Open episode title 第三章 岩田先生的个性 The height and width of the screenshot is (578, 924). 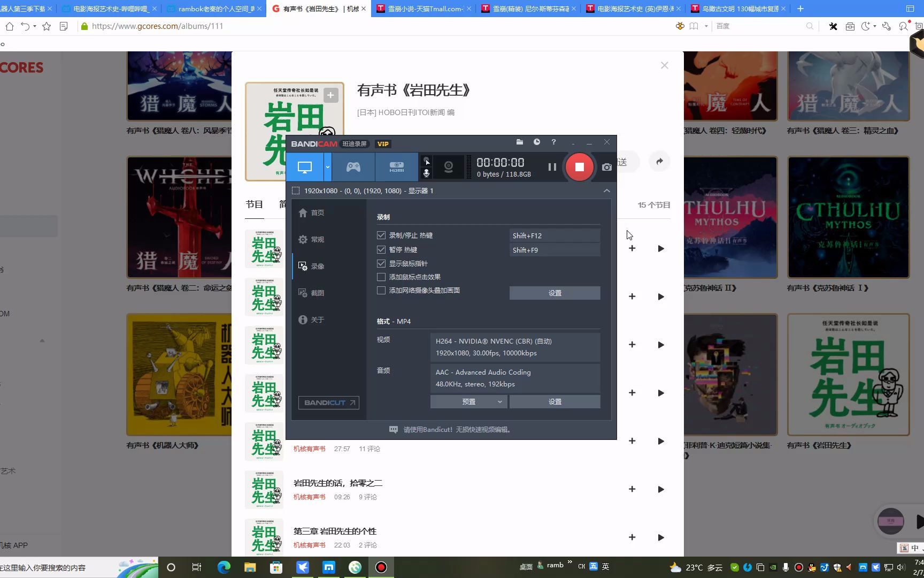point(335,531)
